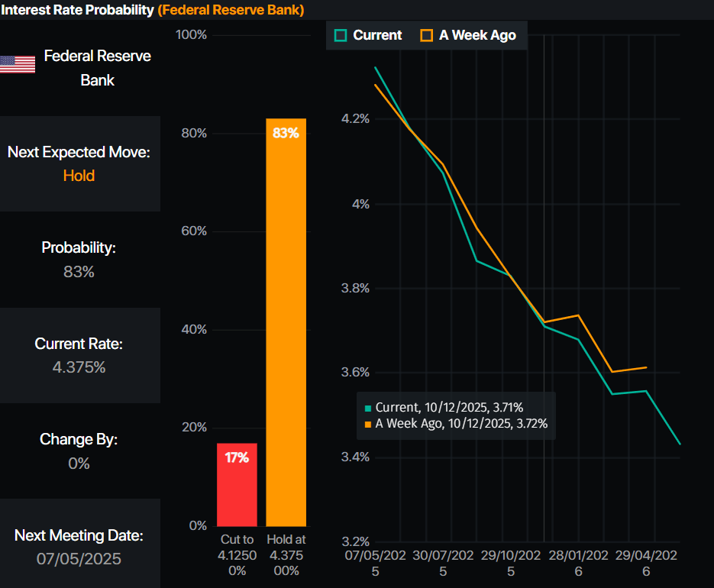Screen dimensions: 714x588
Task: Click the red 17% cut bar
Action: point(237,484)
